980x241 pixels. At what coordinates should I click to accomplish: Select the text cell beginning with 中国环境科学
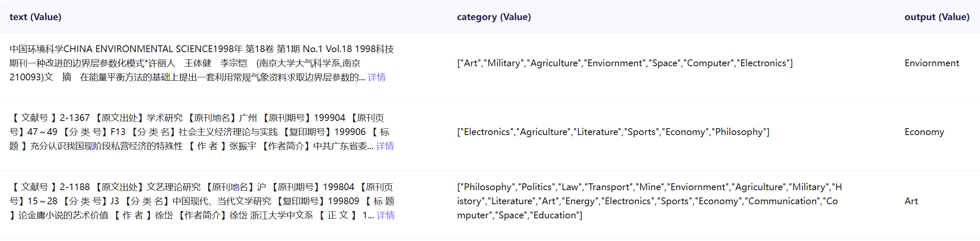[201, 63]
